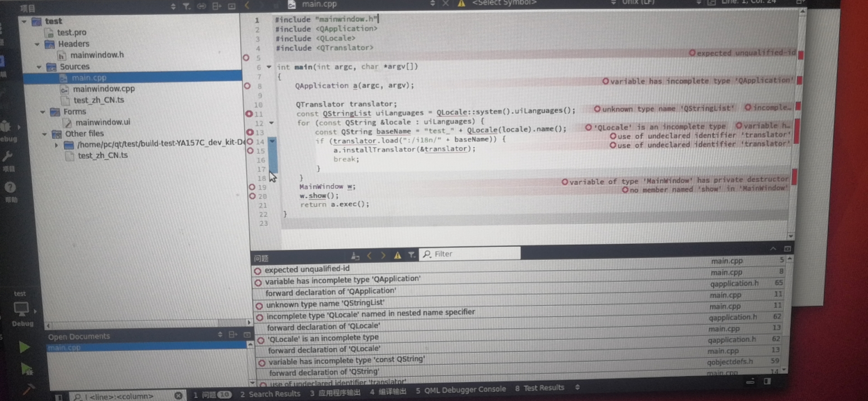The height and width of the screenshot is (401, 868).
Task: Click the Issues Filter text field
Action: coord(470,254)
